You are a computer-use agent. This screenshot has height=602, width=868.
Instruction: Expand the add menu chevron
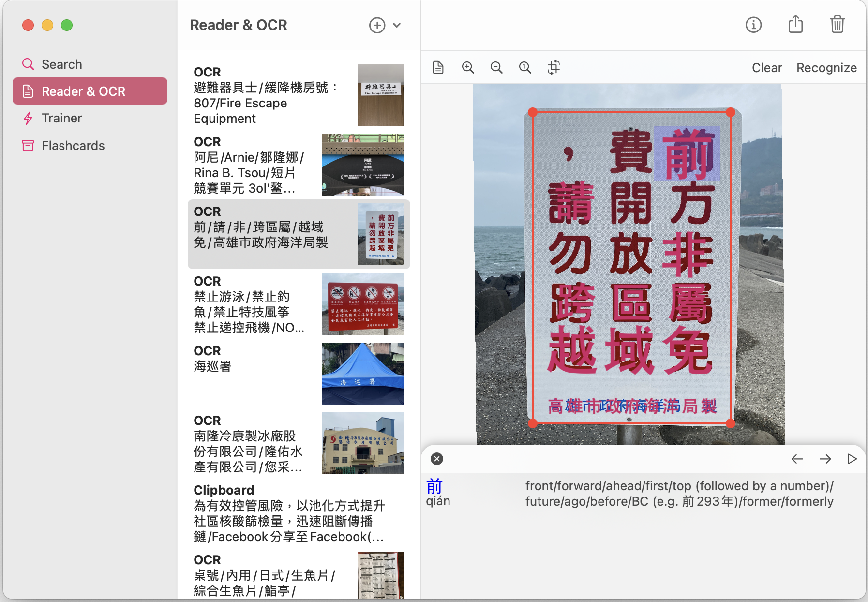(397, 25)
